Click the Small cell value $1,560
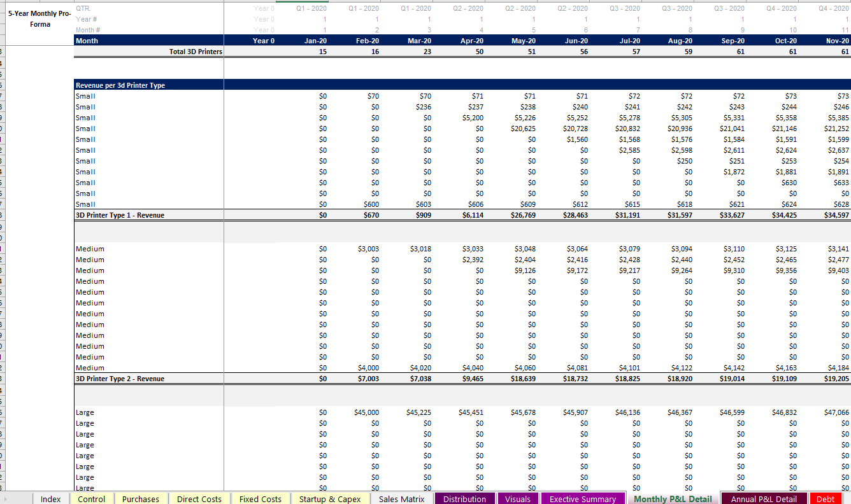 (x=578, y=139)
